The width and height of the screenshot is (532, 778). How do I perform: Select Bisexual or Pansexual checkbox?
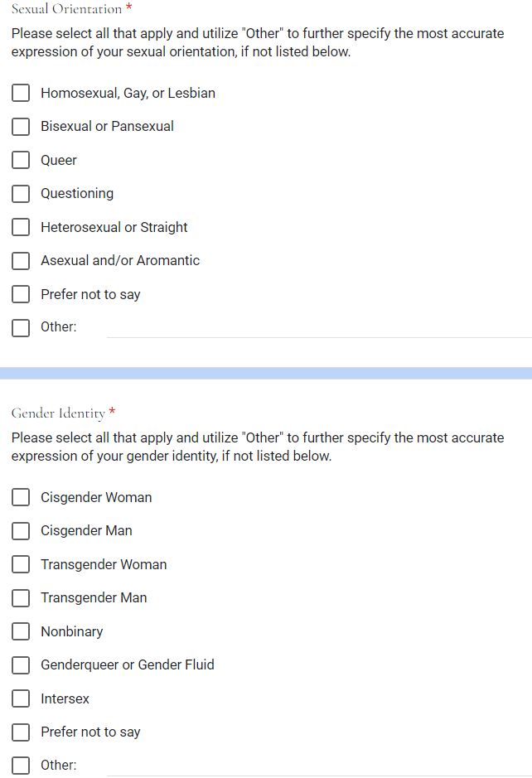pyautogui.click(x=21, y=127)
